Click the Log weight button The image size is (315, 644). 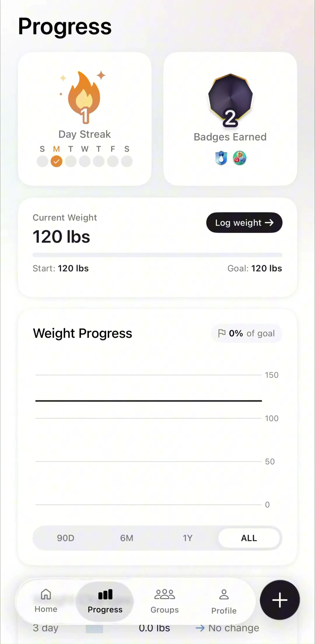(244, 223)
